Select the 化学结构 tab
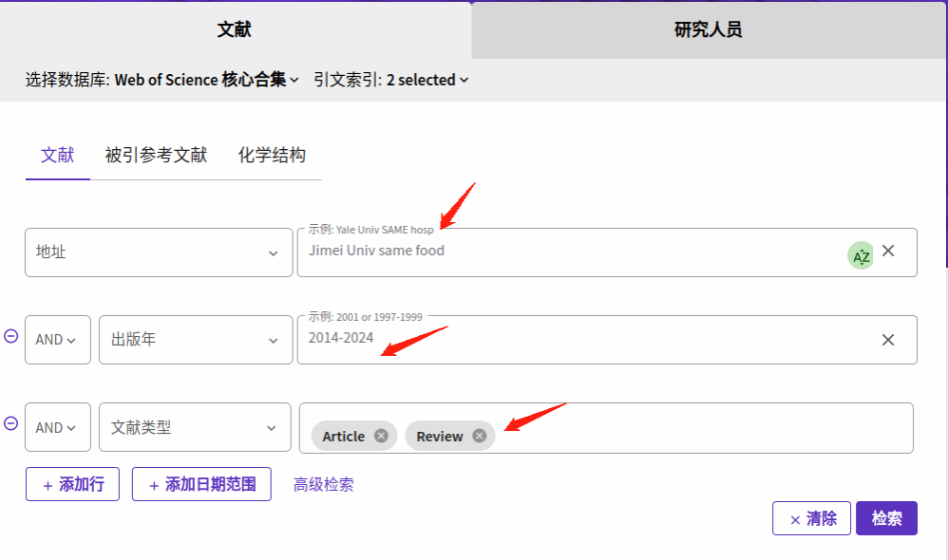Image resolution: width=948 pixels, height=560 pixels. coord(272,156)
